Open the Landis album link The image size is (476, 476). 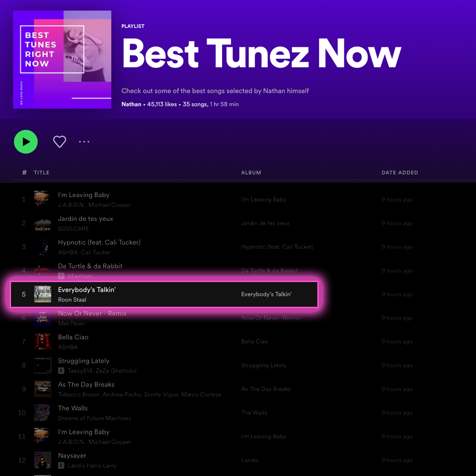(249, 460)
